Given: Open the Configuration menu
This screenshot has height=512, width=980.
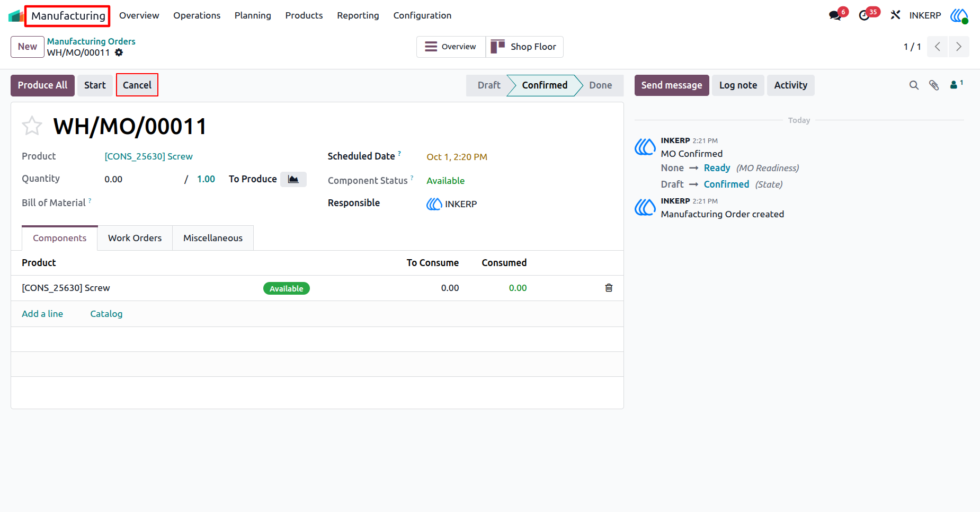Looking at the screenshot, I should point(422,15).
